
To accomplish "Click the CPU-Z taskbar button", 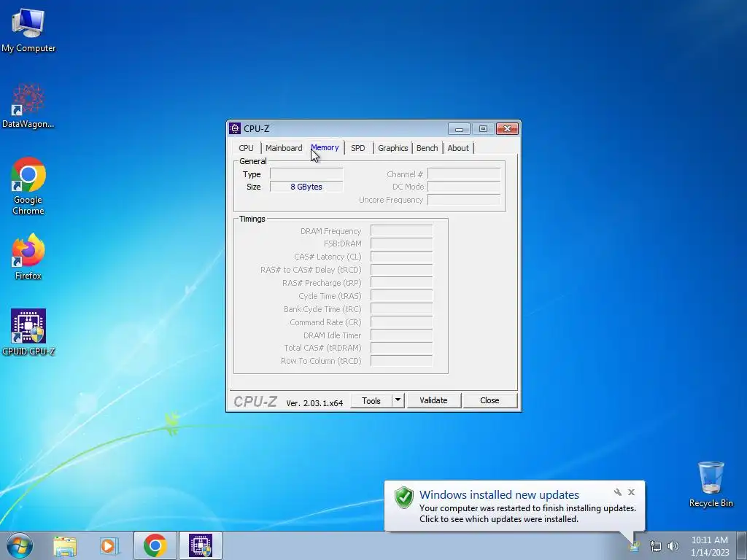I will pyautogui.click(x=201, y=545).
